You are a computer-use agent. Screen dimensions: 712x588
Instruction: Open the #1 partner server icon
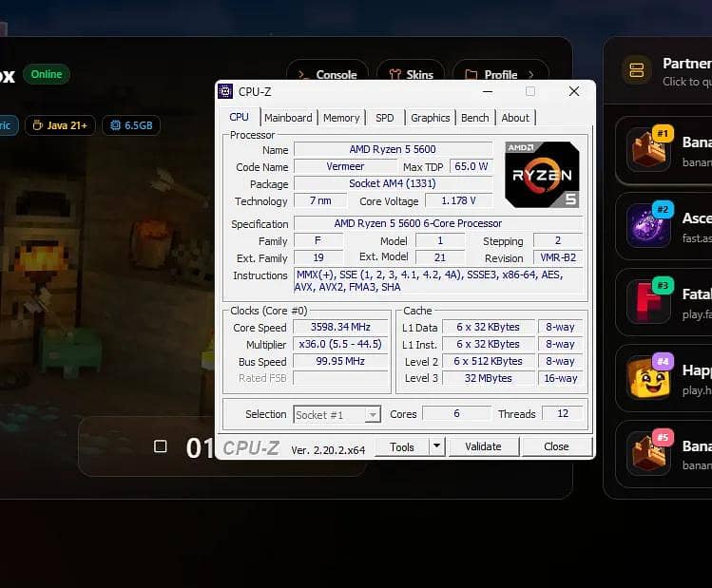pos(649,149)
